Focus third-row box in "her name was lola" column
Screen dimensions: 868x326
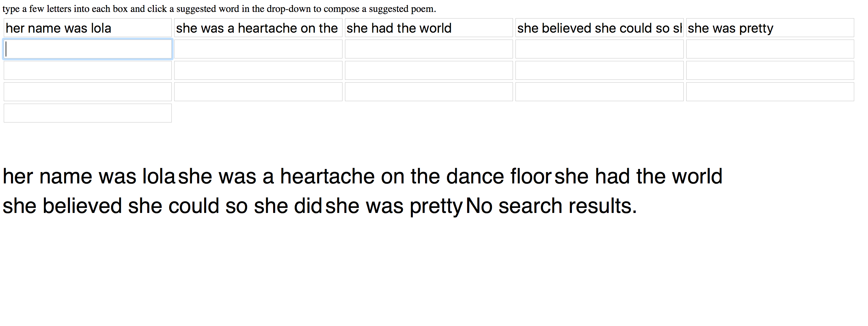point(88,70)
